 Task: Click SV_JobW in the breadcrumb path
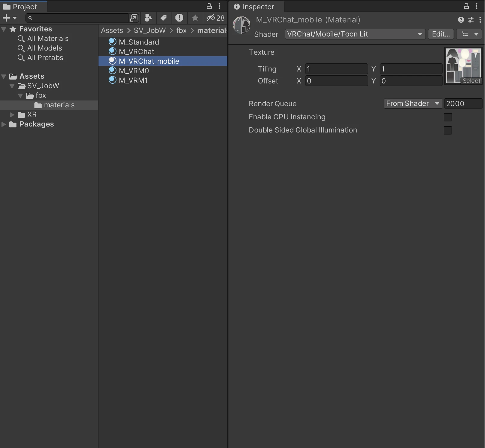pyautogui.click(x=150, y=31)
